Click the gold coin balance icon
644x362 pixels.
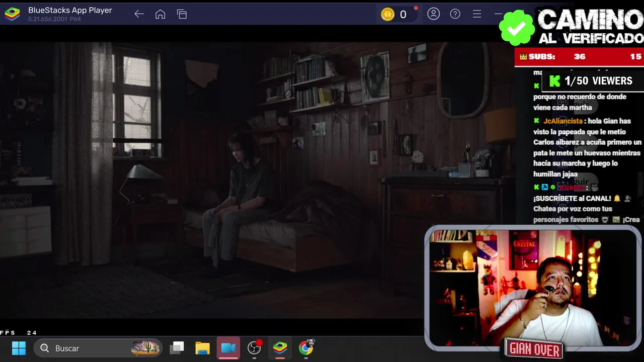387,15
